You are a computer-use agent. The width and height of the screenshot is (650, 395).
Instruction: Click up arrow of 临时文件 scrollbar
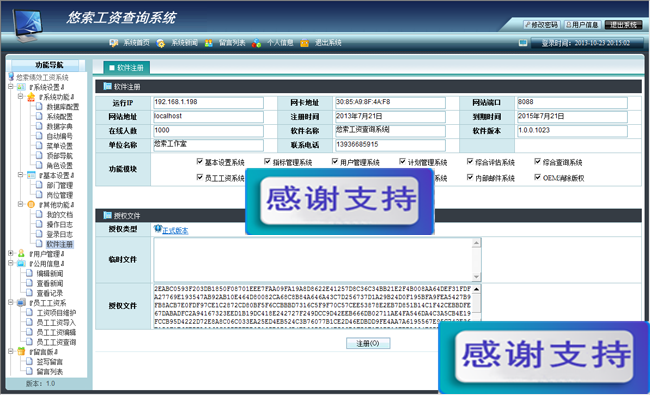tap(476, 243)
